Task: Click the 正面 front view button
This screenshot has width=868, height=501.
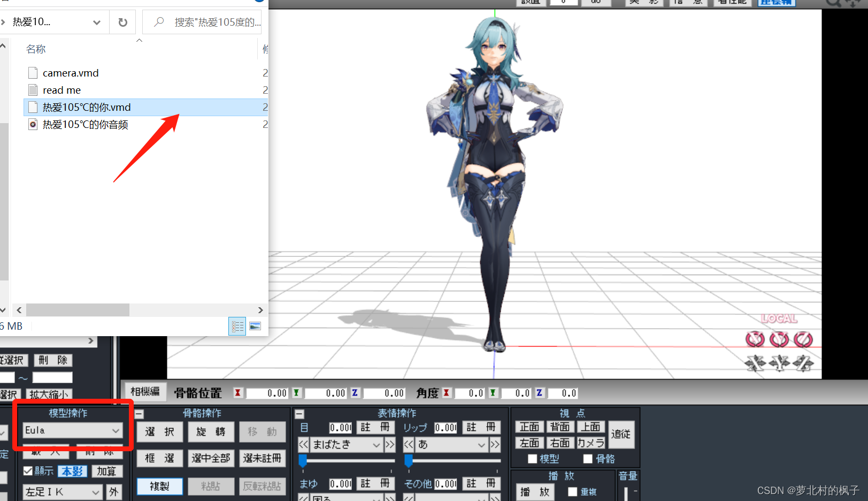Action: point(529,427)
